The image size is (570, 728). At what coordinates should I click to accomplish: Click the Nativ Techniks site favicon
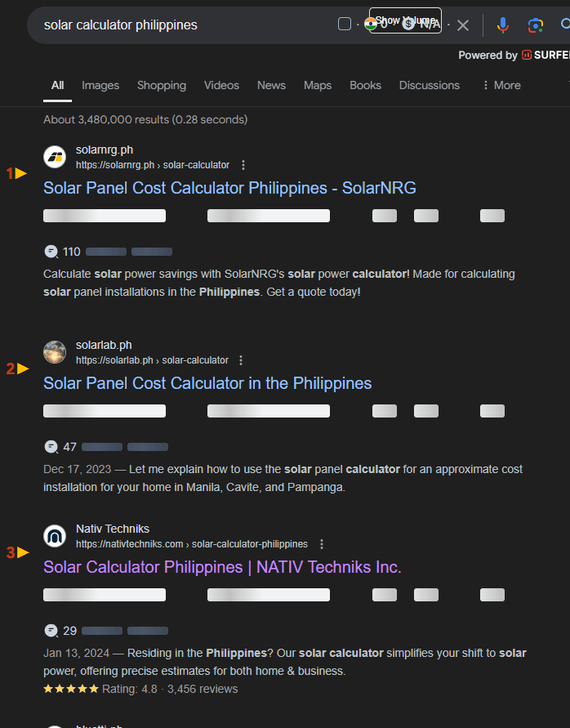click(x=54, y=536)
